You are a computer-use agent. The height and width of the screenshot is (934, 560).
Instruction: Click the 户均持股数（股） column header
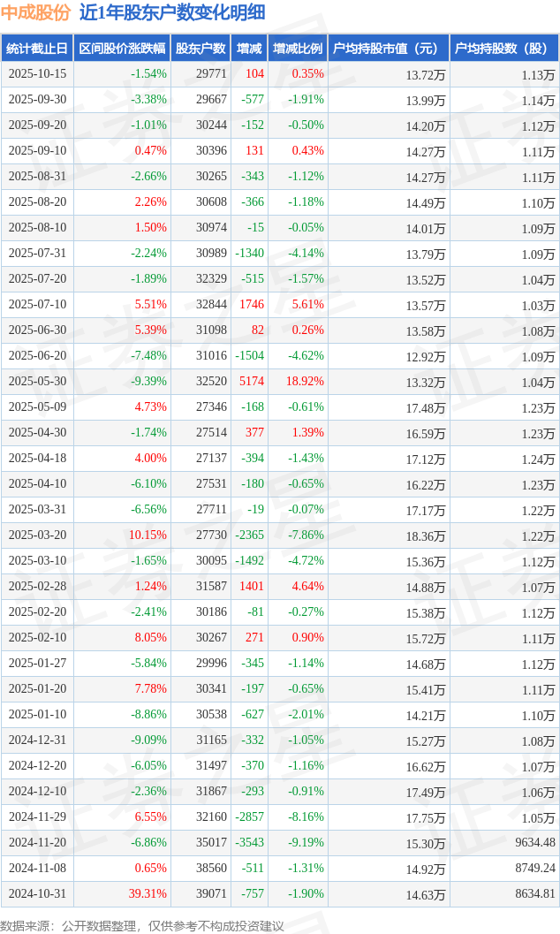[504, 49]
